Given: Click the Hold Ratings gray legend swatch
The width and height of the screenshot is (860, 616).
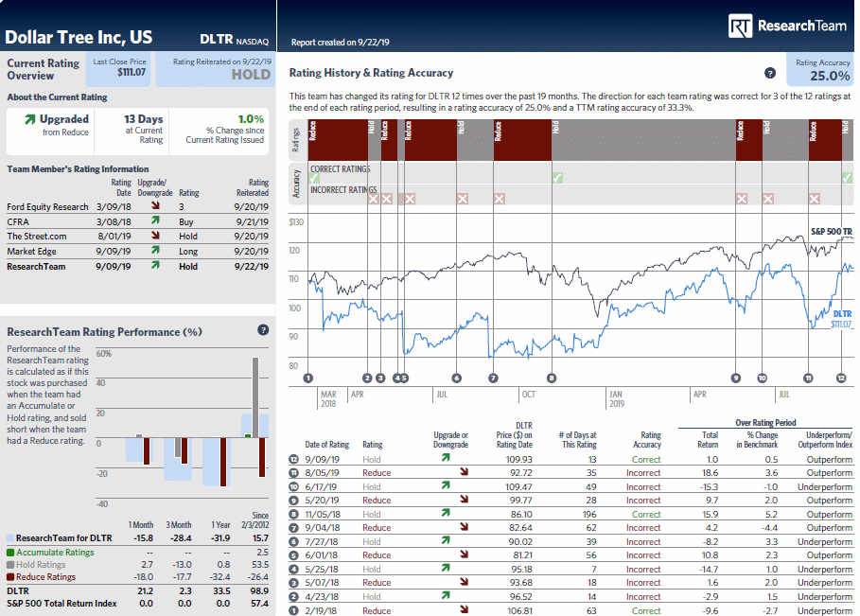Looking at the screenshot, I should [10, 565].
